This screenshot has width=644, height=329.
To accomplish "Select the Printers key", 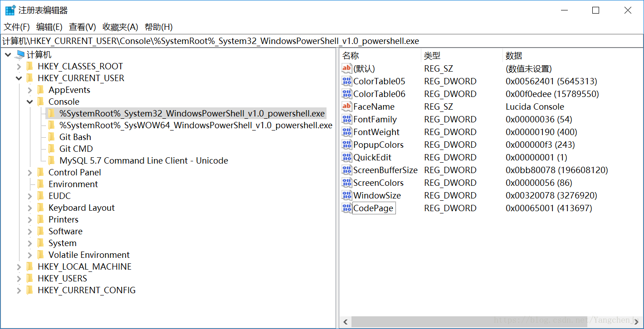I will [63, 219].
